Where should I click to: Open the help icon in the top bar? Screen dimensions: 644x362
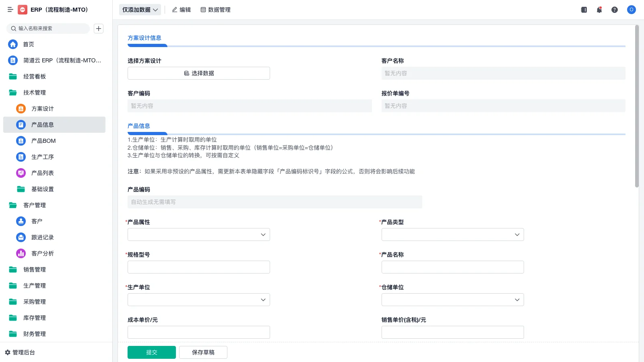click(615, 10)
